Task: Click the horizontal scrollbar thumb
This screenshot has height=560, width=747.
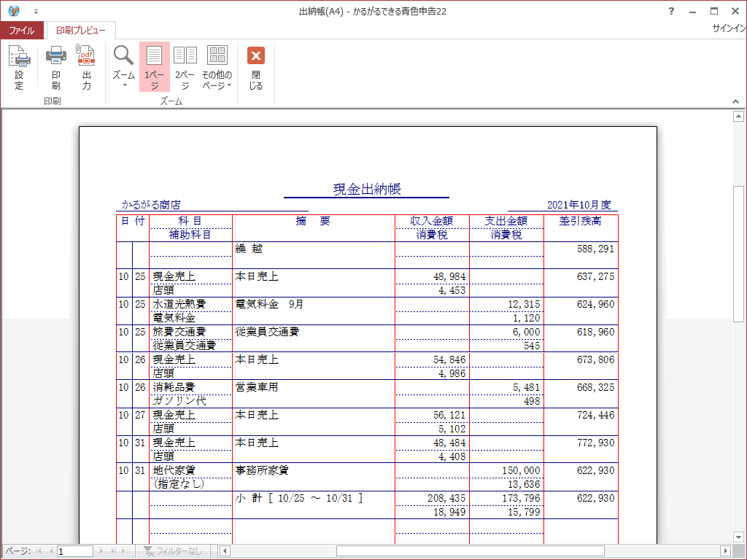Action: pos(471,551)
